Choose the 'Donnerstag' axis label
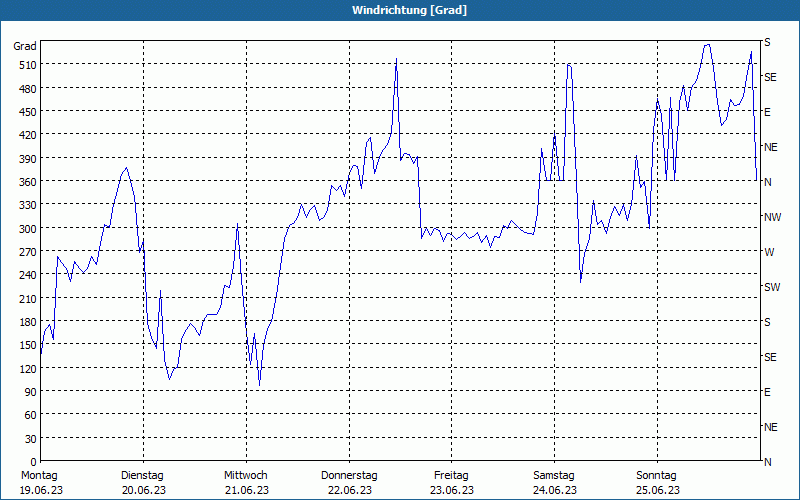800x500 pixels. click(349, 475)
